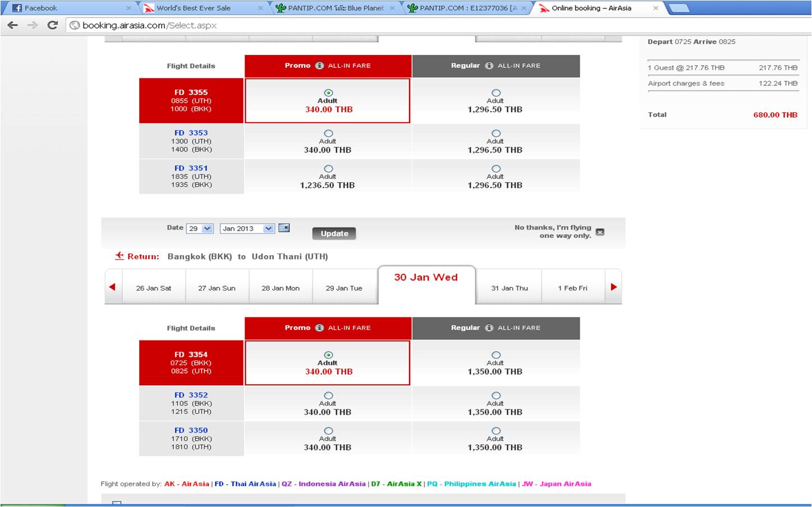Choose 26 Jan Sat return date
The width and height of the screenshot is (812, 507).
point(154,288)
